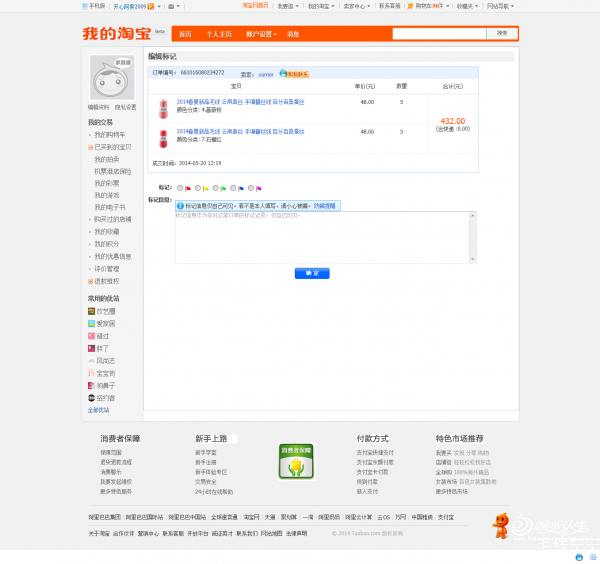Open the first pink yarn product thumbnail
The height and width of the screenshot is (564, 600).
coord(163,109)
